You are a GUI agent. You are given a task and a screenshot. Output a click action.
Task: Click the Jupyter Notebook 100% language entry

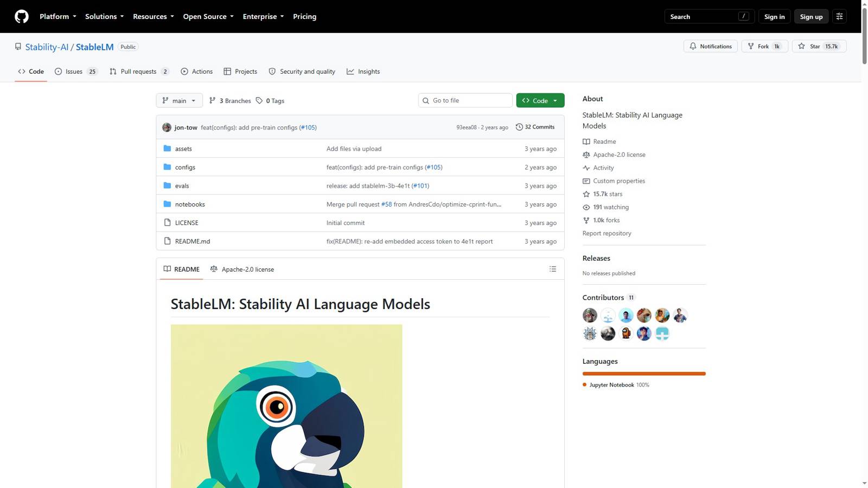click(616, 385)
